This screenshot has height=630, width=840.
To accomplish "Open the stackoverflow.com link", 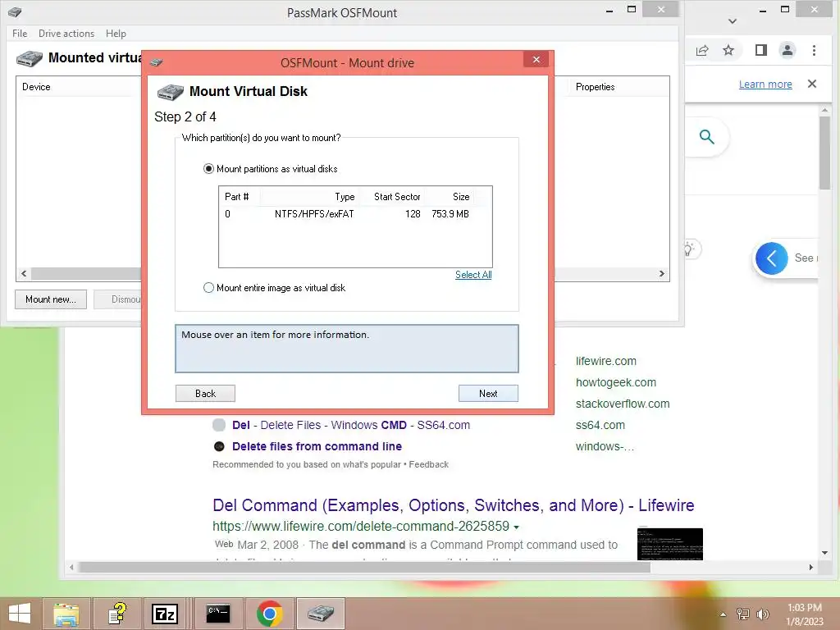I will pyautogui.click(x=623, y=404).
